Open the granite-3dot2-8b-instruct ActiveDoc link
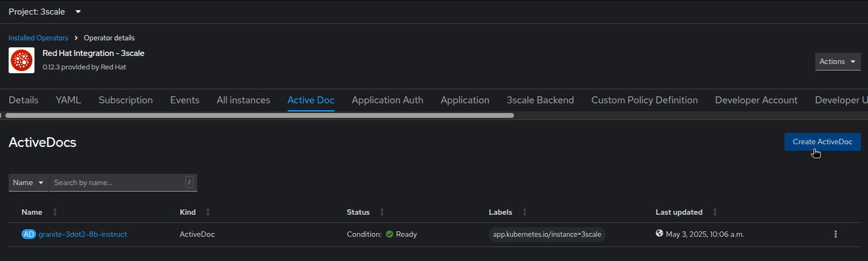The image size is (868, 261). click(x=83, y=235)
